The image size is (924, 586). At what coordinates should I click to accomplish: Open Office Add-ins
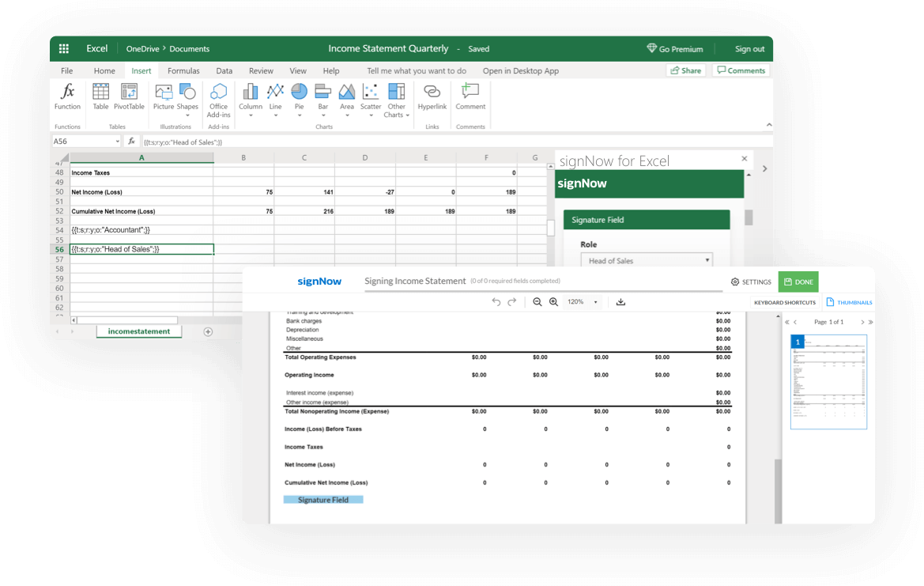(x=219, y=100)
